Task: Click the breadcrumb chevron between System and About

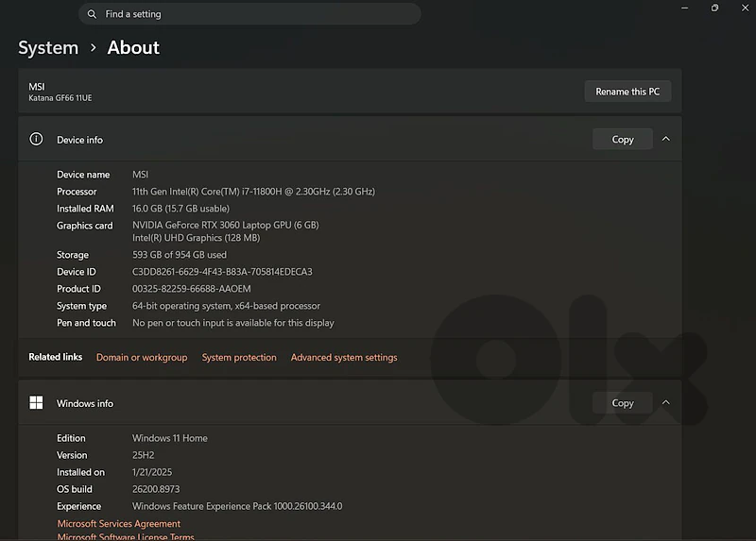Action: click(93, 48)
